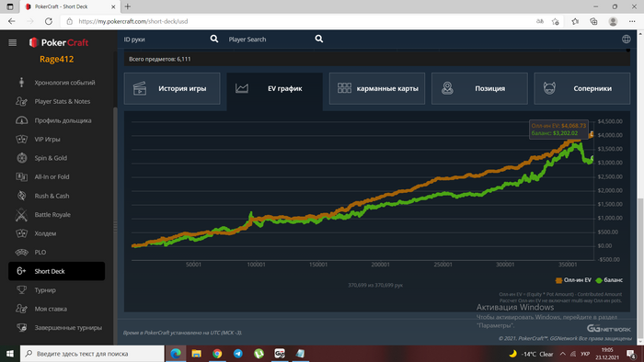Click the Battle Royale crossed swords icon
This screenshot has height=362, width=644.
click(x=21, y=214)
